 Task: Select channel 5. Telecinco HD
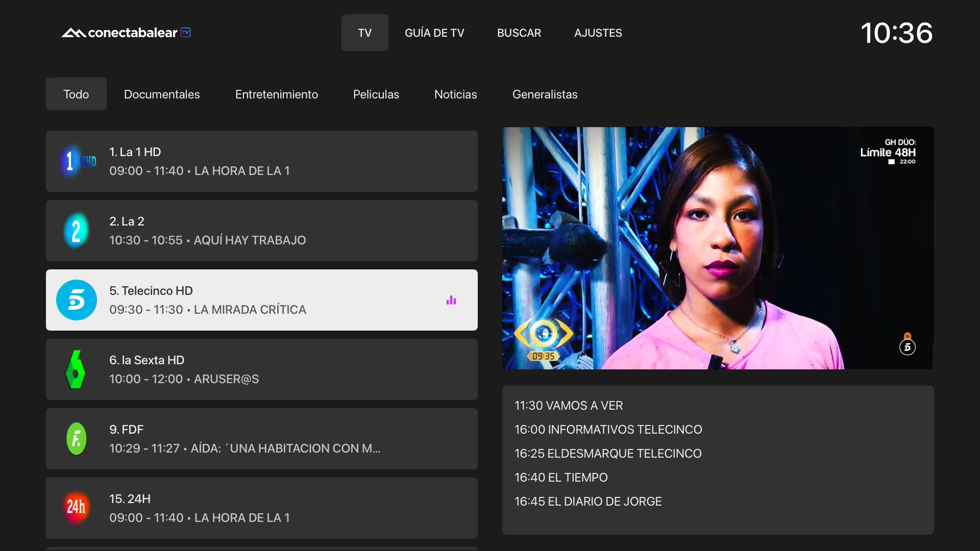pyautogui.click(x=262, y=300)
